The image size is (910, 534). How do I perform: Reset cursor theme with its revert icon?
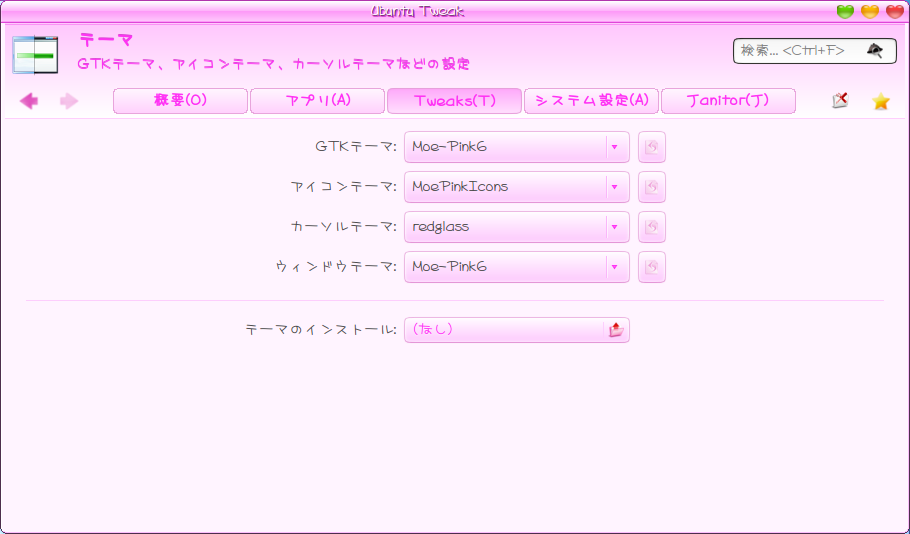point(652,227)
